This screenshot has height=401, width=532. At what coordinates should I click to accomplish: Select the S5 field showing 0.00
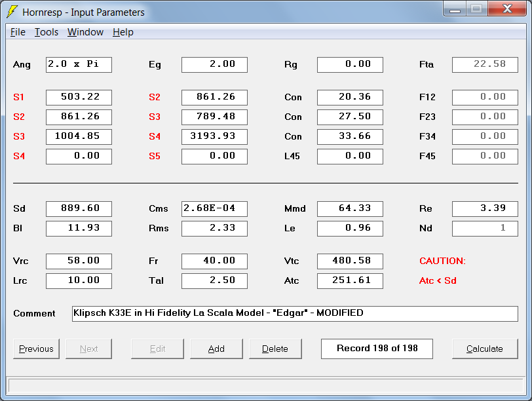(214, 157)
